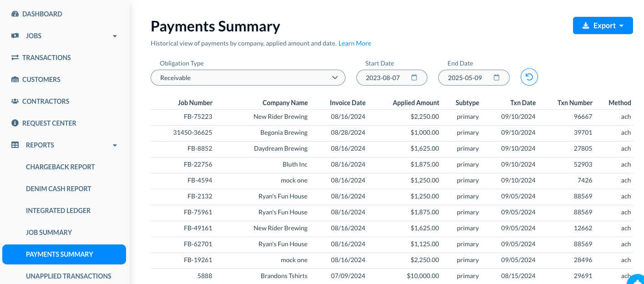The image size is (644, 284).
Task: Click job number 31450-36625
Action: click(193, 132)
